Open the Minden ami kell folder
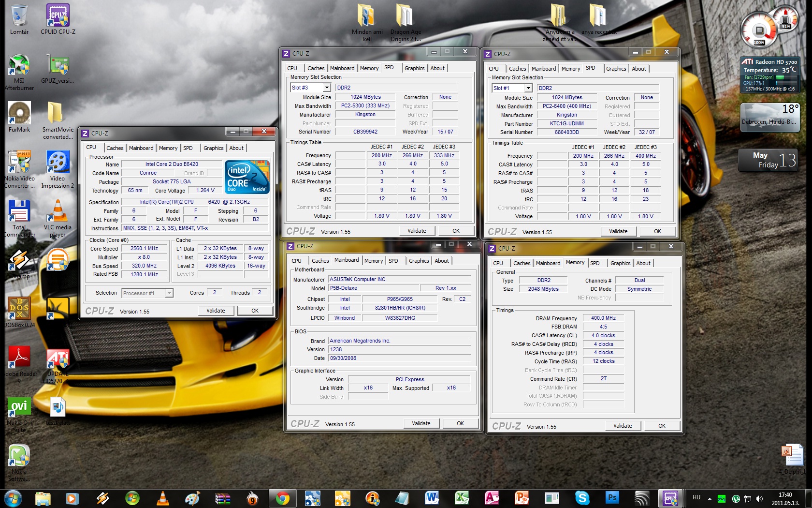812x508 pixels. coord(367,23)
